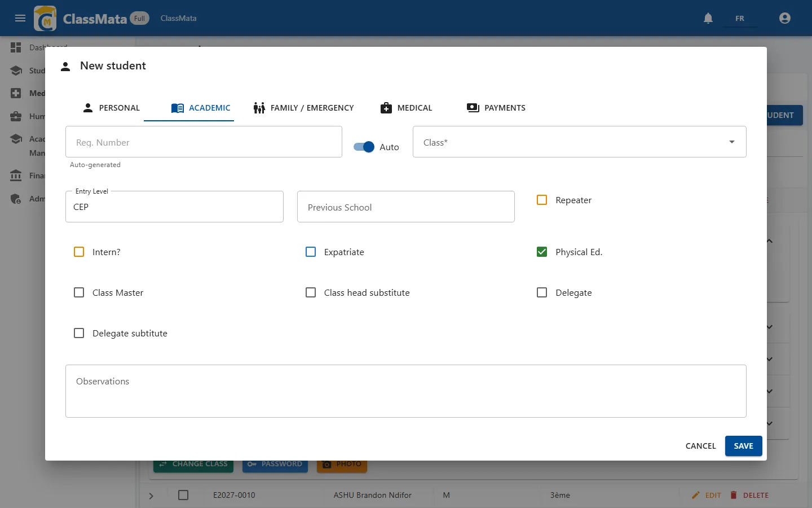Click the Reg. Number field
Screen dimensions: 812x508
[x=204, y=142]
